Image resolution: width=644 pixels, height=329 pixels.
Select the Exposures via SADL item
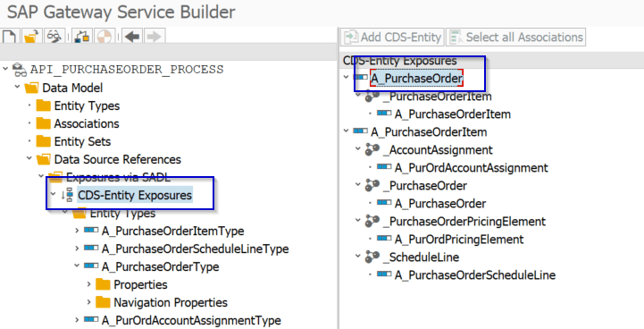(118, 177)
